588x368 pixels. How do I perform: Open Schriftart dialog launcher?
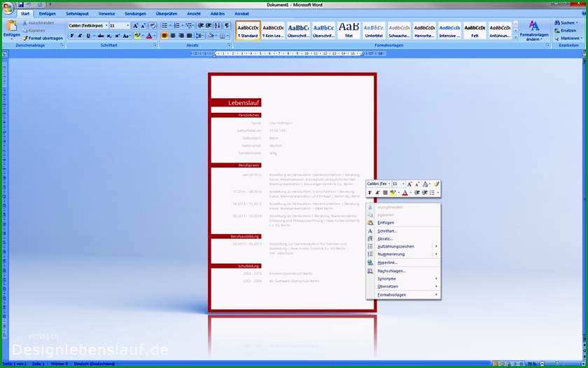pos(155,46)
